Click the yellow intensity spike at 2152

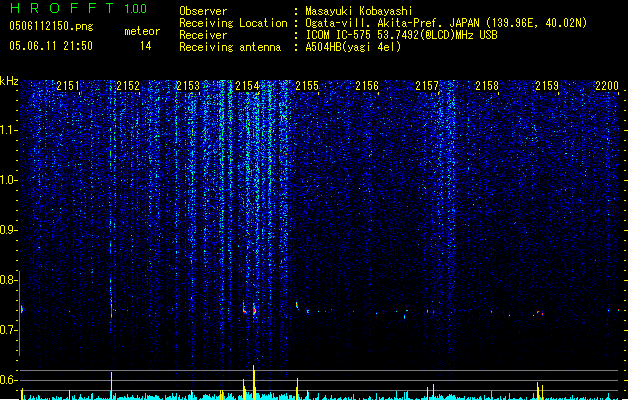click(x=112, y=386)
